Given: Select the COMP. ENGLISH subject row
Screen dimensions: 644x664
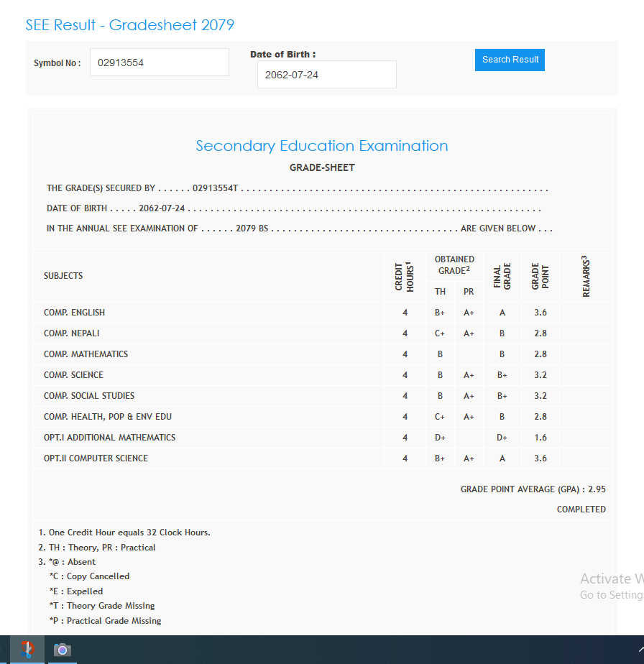Looking at the screenshot, I should pyautogui.click(x=75, y=313).
